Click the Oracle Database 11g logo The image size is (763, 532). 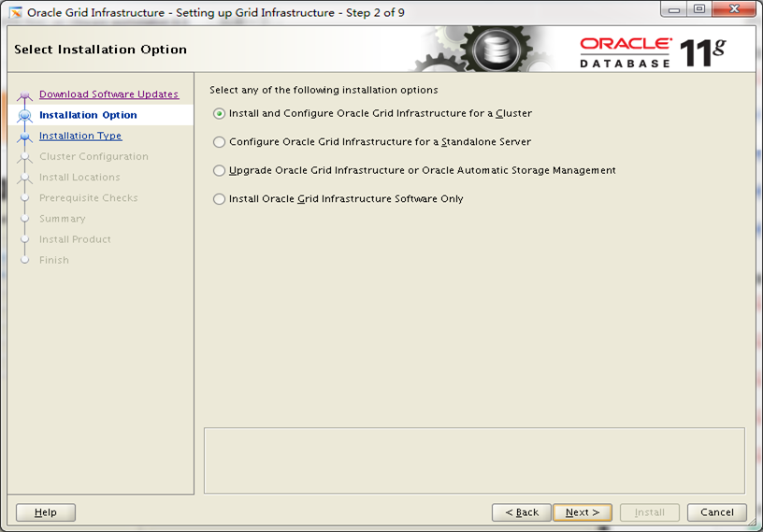tap(652, 52)
